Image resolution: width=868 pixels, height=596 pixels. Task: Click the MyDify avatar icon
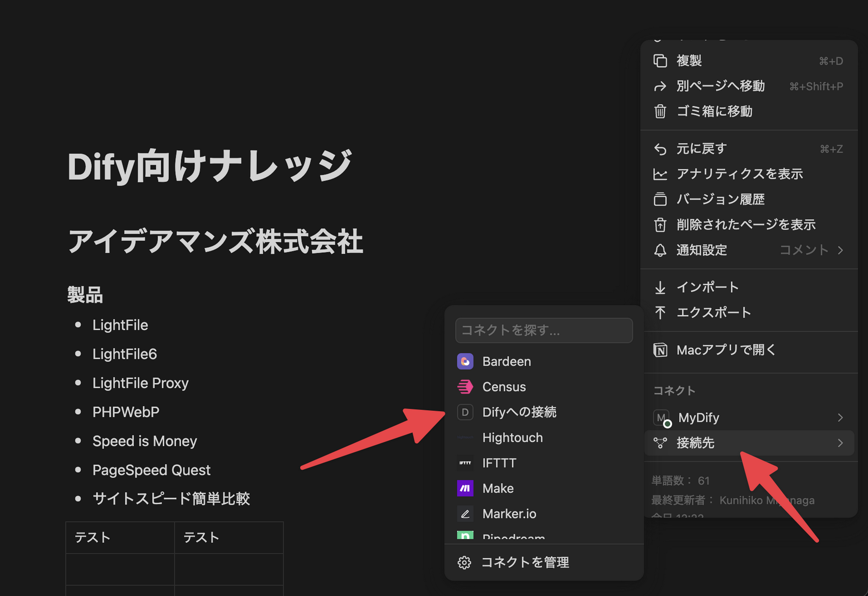(661, 418)
